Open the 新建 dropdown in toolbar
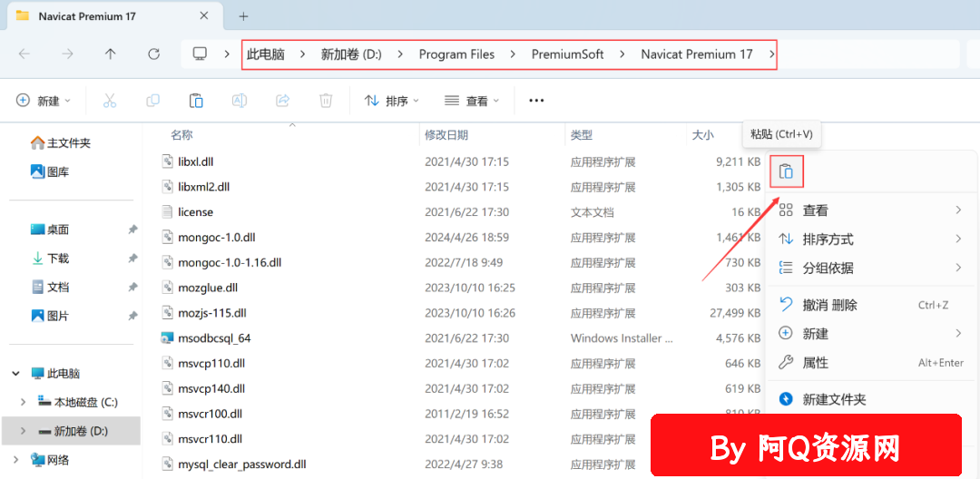This screenshot has width=980, height=479. click(x=44, y=101)
